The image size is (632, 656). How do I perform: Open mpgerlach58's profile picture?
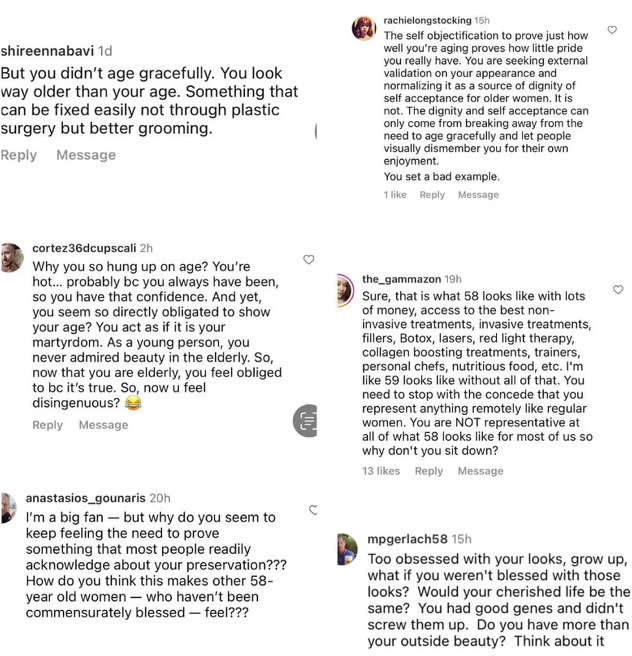tap(347, 549)
